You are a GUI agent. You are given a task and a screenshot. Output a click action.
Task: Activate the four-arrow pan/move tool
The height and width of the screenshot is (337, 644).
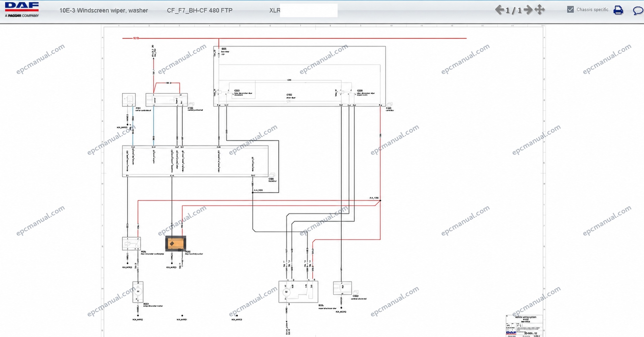540,10
